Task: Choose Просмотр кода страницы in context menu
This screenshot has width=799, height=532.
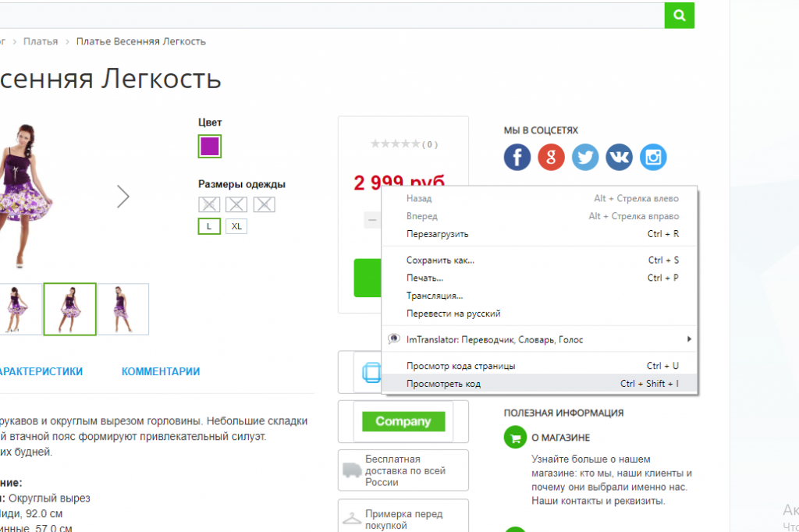Action: pyautogui.click(x=539, y=366)
